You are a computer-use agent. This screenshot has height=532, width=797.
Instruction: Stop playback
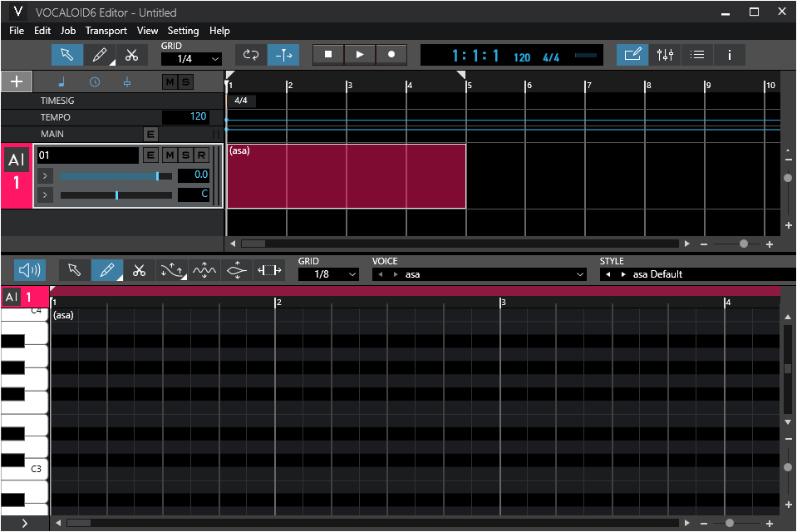(x=328, y=54)
